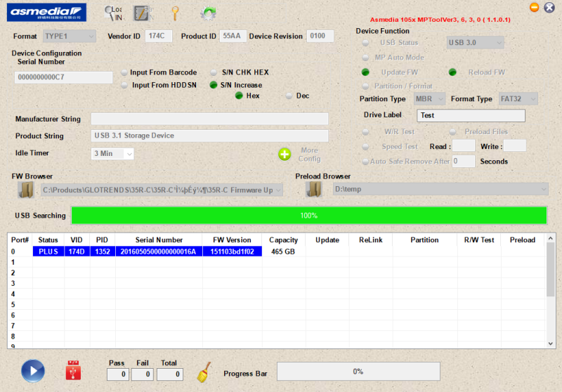Open the Partition Type MBR dropdown
562x392 pixels.
429,99
